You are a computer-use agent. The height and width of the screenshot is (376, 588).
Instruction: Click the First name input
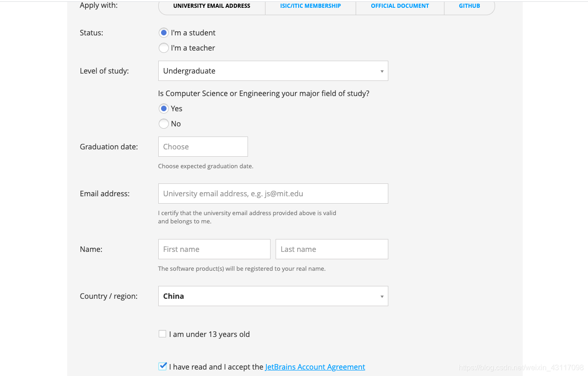214,249
